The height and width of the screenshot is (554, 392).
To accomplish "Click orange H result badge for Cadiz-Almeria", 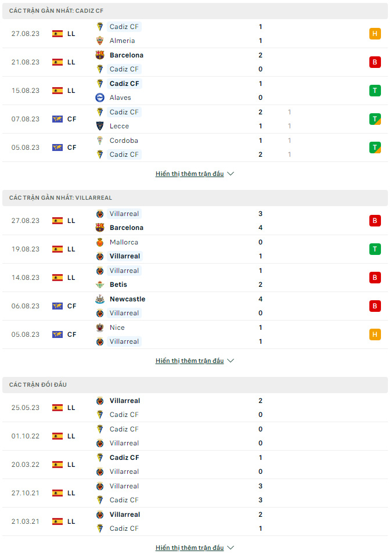I will [x=375, y=34].
